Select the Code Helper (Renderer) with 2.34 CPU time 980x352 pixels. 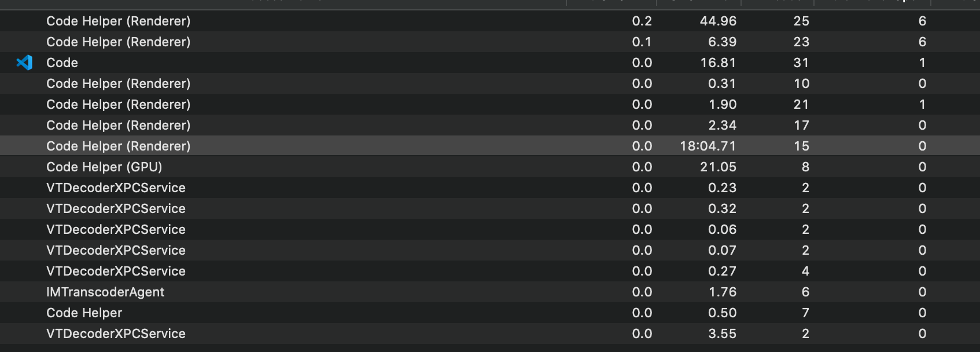click(x=231, y=125)
